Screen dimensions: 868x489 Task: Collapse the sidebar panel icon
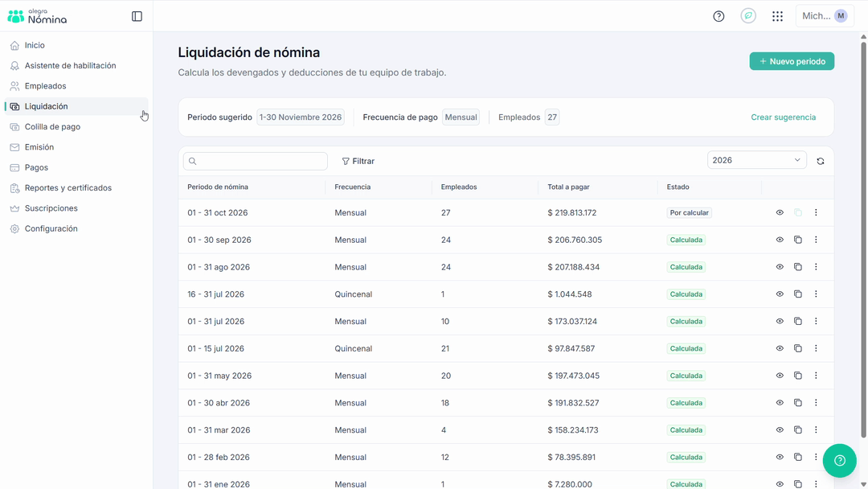click(x=137, y=17)
